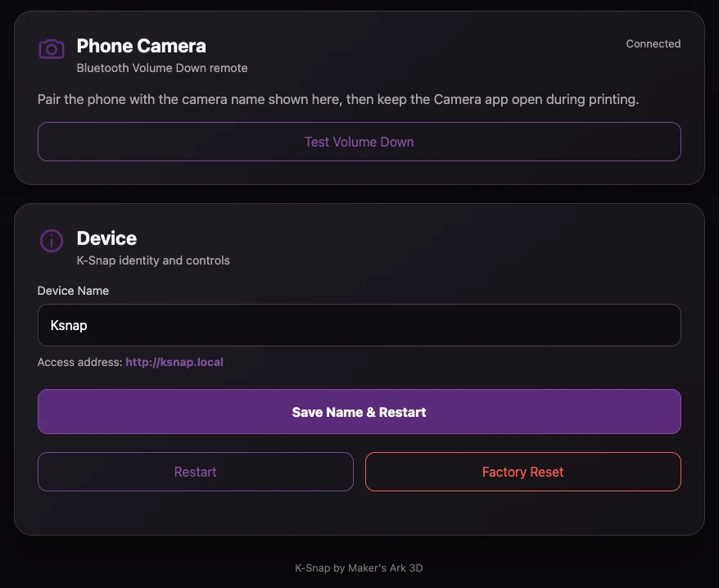719x588 pixels.
Task: Click the camera icon beside Phone Camera
Action: (x=52, y=48)
